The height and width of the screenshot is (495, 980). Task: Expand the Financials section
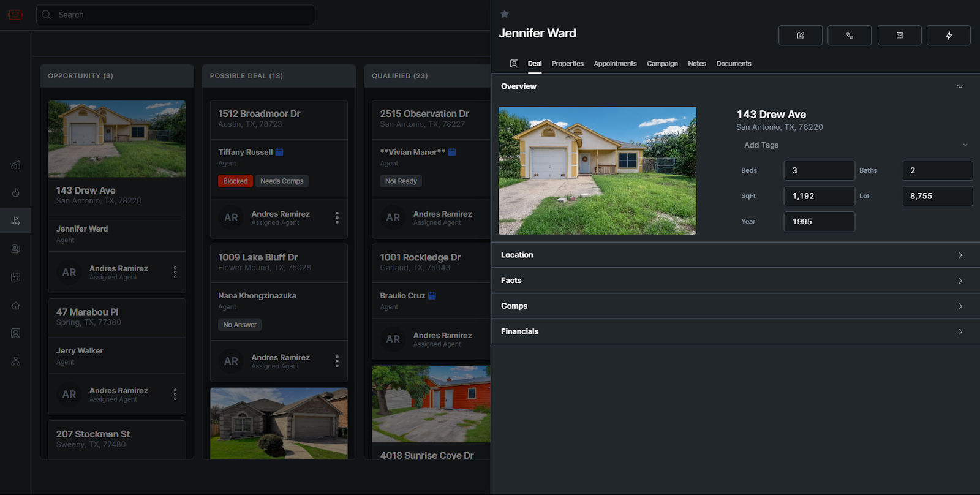[x=960, y=331]
